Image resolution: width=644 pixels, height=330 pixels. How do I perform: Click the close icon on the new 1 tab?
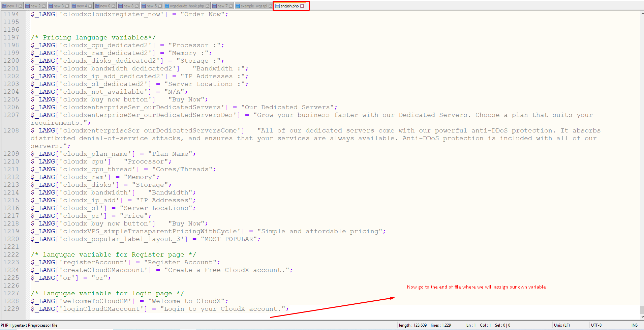point(21,6)
